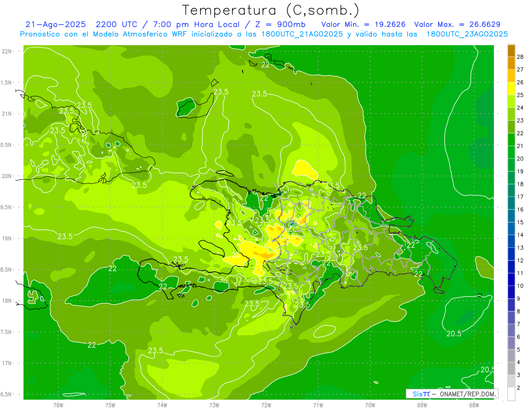Click the color scale value '16'
Screen dimensions: 532x411
(520, 209)
